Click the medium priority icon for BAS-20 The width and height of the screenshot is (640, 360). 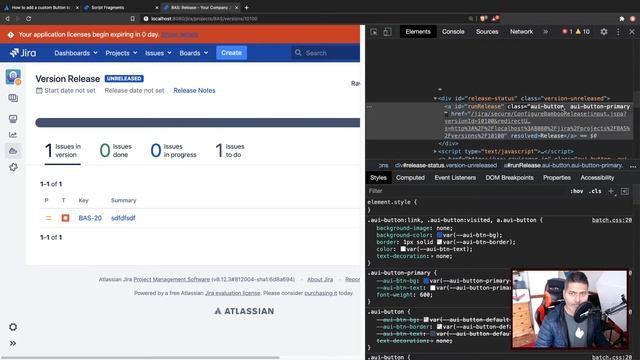[48, 218]
